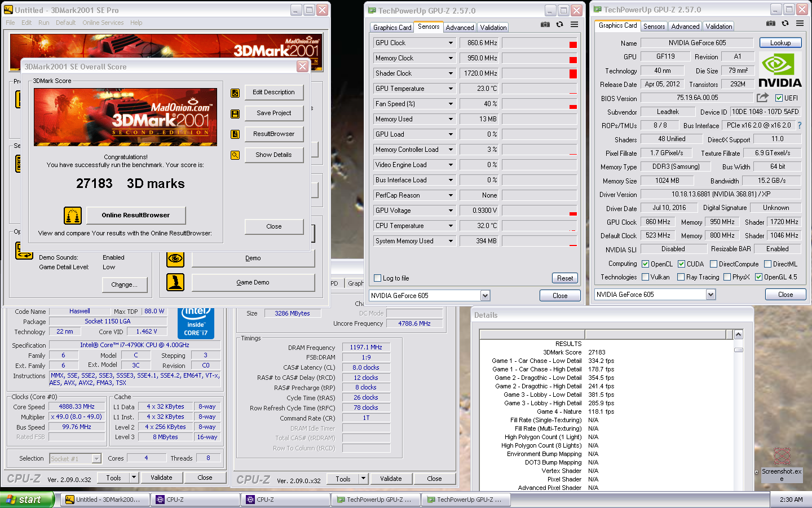Click refresh icon in GPU-Z Sensors window
This screenshot has width=812, height=508.
click(x=559, y=24)
